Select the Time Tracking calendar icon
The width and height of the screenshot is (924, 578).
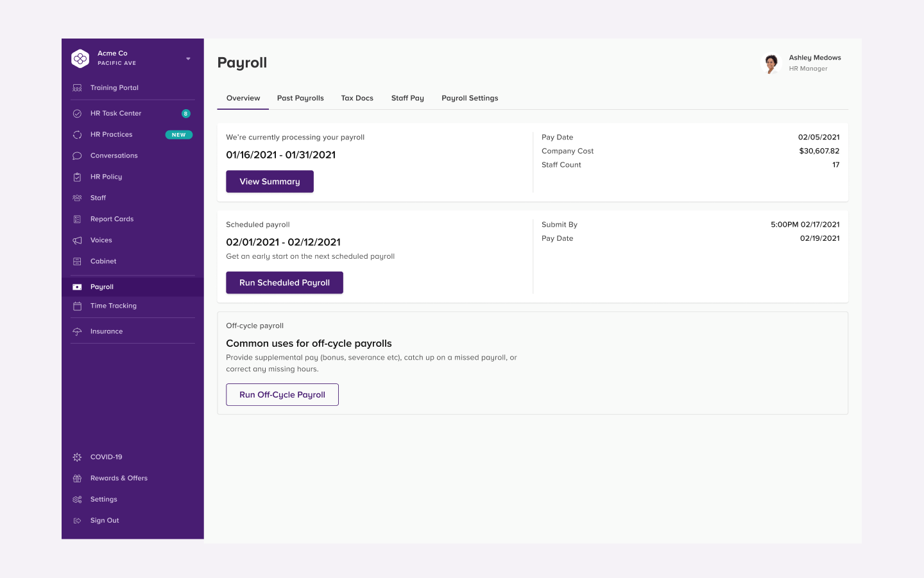(77, 306)
